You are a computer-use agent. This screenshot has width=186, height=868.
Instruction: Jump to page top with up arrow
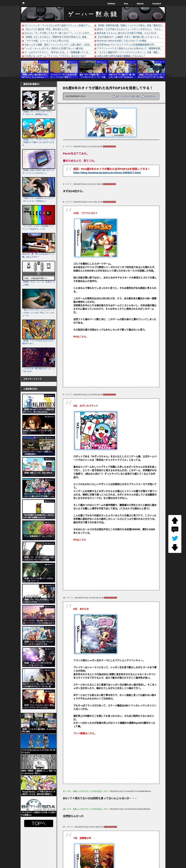[x=175, y=521]
